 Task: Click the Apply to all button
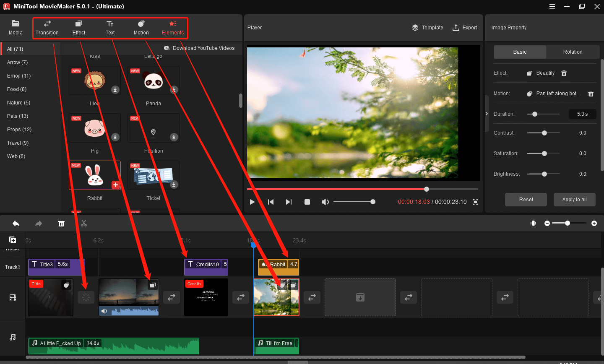574,199
